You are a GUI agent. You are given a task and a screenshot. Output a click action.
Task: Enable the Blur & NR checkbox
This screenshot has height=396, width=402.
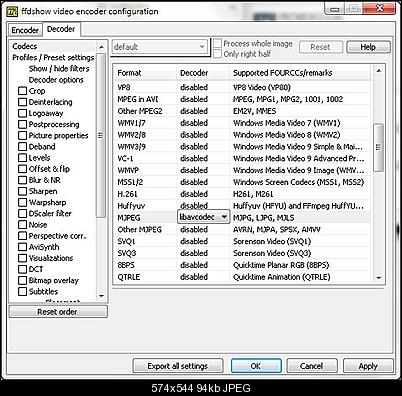click(x=23, y=180)
